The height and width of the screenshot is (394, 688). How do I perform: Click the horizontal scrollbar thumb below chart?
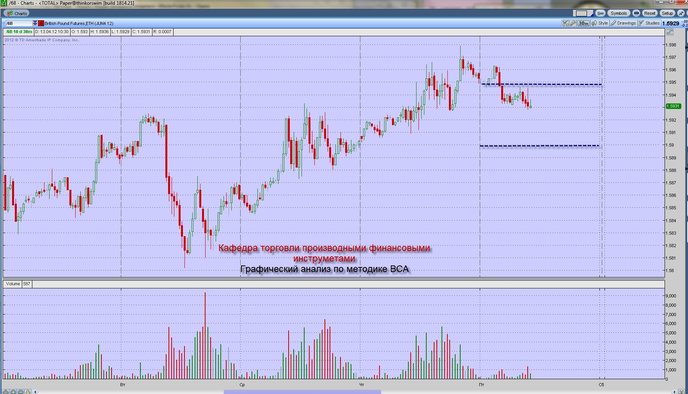(x=302, y=392)
